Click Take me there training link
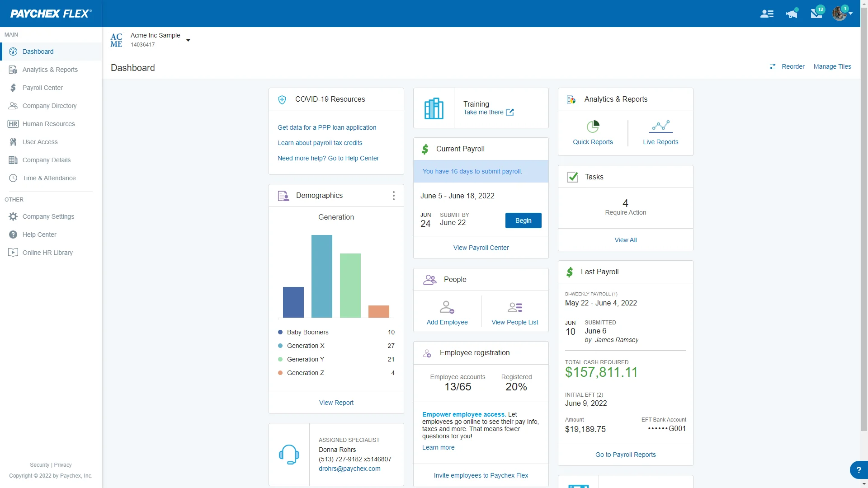Image resolution: width=868 pixels, height=488 pixels. pyautogui.click(x=488, y=112)
